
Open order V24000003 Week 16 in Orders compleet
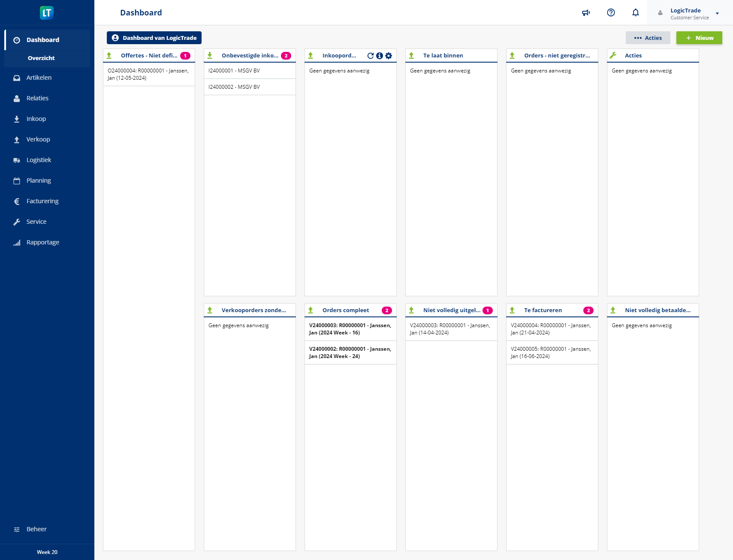350,329
